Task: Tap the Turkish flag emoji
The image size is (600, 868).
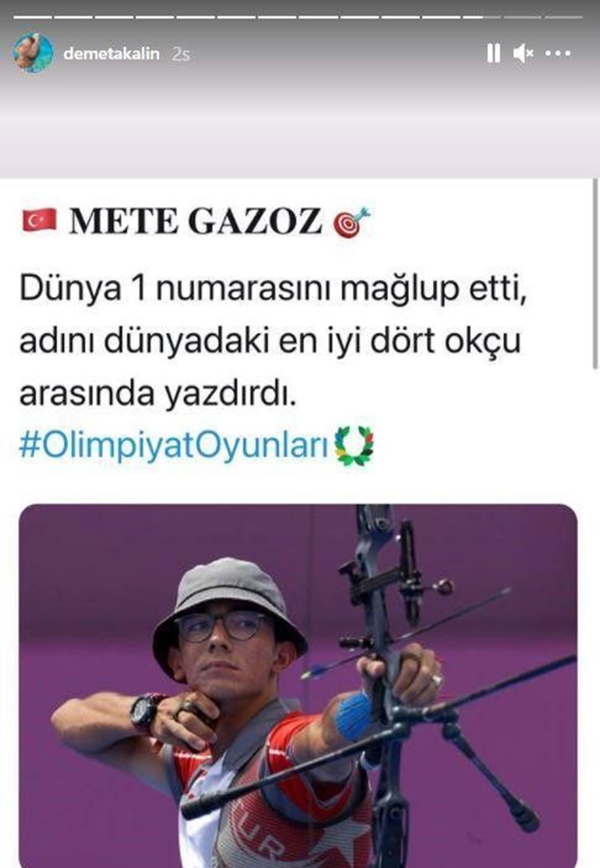Action: click(x=39, y=221)
